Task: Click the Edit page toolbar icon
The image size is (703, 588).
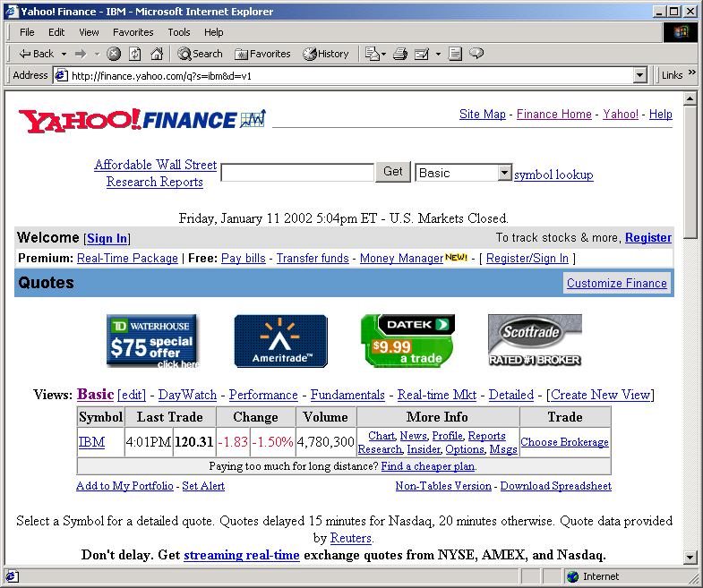Action: click(422, 54)
